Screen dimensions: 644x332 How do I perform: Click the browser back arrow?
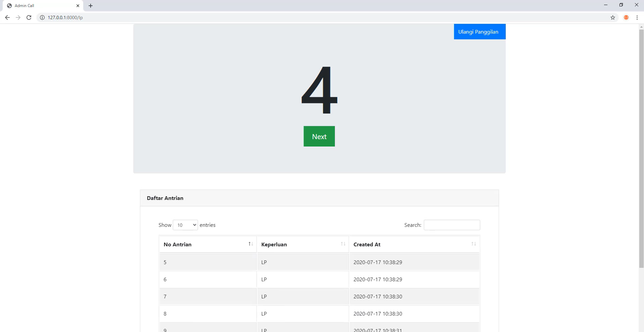(7, 17)
